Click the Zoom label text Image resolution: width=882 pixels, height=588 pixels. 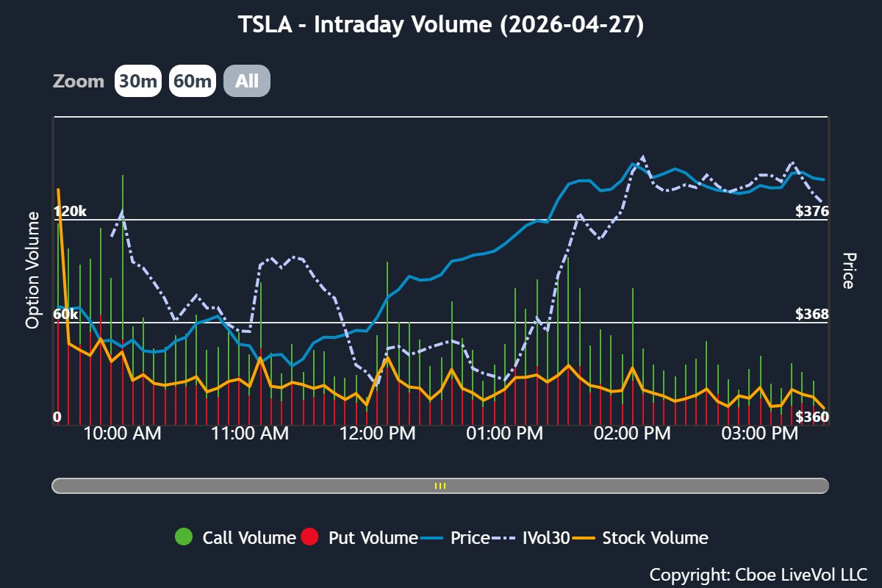pos(79,81)
